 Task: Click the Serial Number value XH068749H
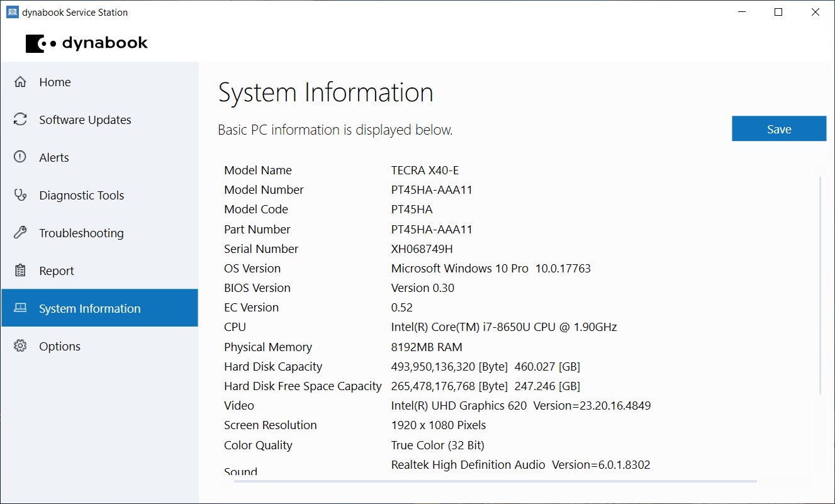tap(422, 249)
